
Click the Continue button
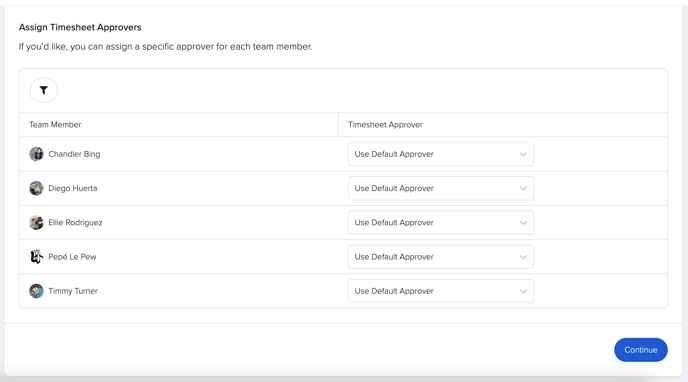[x=641, y=350]
